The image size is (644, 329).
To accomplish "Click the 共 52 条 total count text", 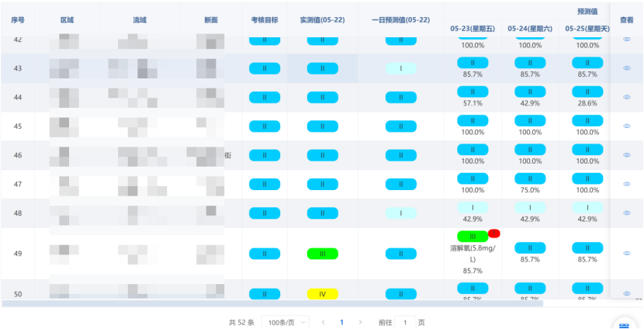I will pos(241,323).
